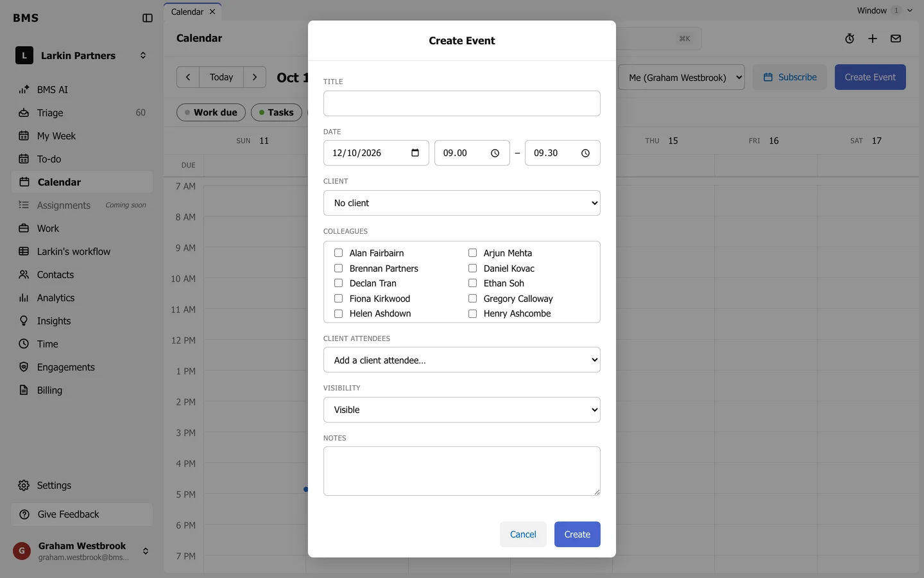The width and height of the screenshot is (924, 578).
Task: Check the Alan Fairbairn colleague checkbox
Action: click(338, 253)
